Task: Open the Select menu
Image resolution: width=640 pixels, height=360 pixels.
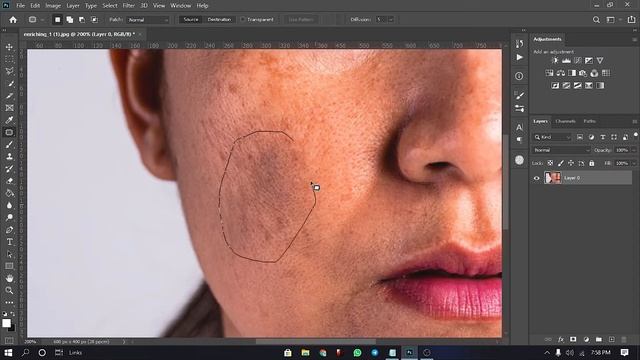Action: click(x=110, y=6)
